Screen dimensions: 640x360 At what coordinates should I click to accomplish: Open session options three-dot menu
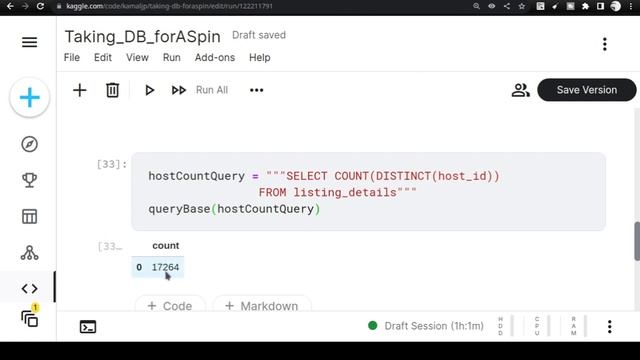(609, 327)
